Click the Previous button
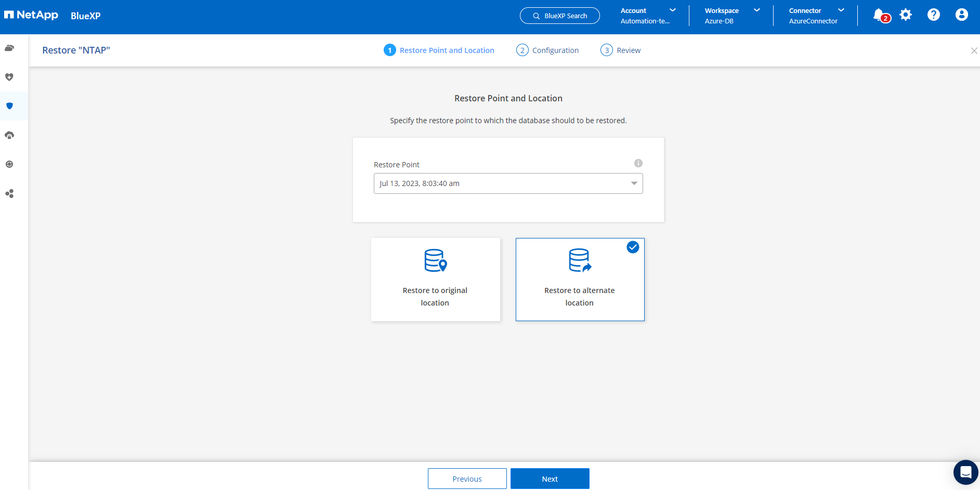The height and width of the screenshot is (490, 980). 467,479
